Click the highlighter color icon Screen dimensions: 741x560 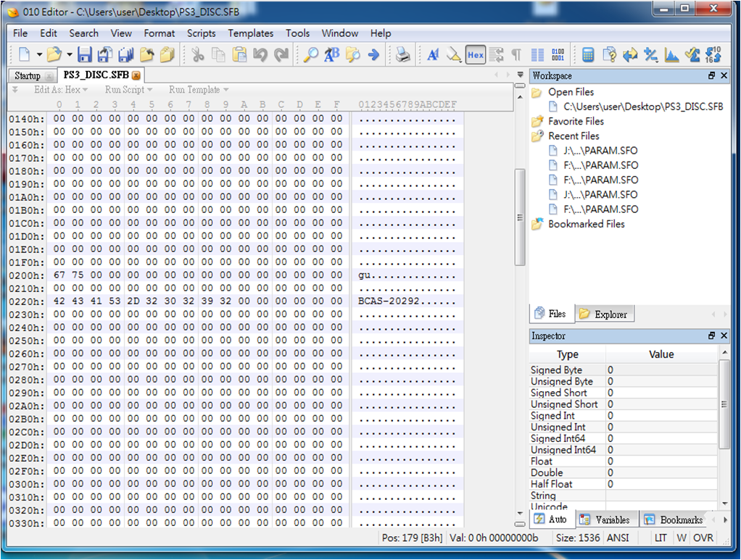(454, 55)
